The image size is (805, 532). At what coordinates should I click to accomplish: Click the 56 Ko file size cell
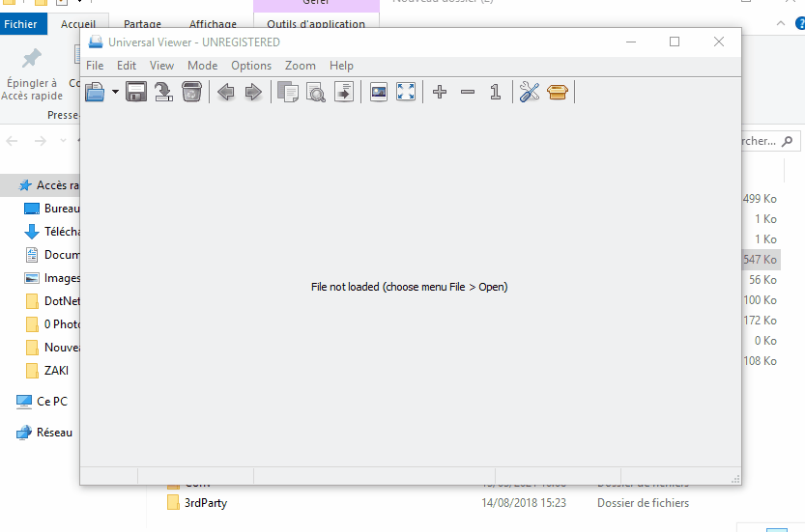pos(762,280)
